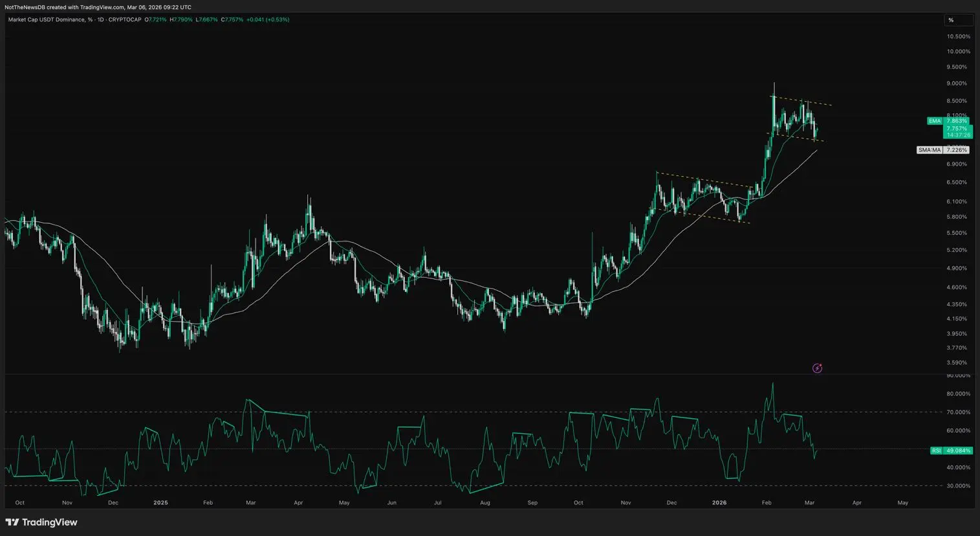Click the 10.000% price axis label
Viewport: 980px width, 536px height.
[x=958, y=52]
